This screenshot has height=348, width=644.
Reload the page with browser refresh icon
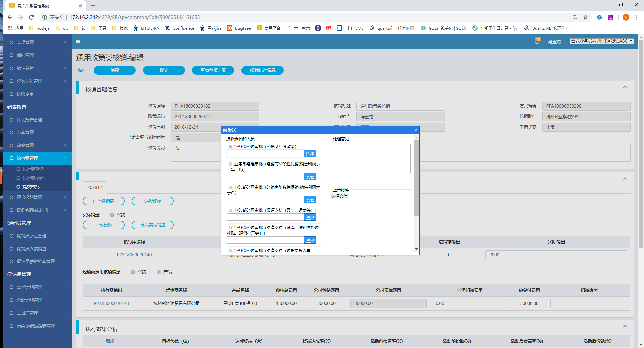click(31, 17)
